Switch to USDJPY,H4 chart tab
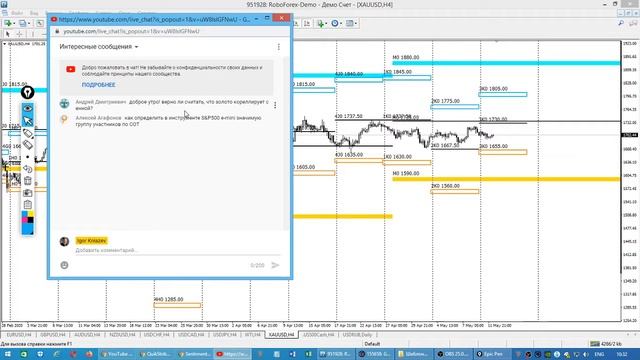 pos(224,335)
